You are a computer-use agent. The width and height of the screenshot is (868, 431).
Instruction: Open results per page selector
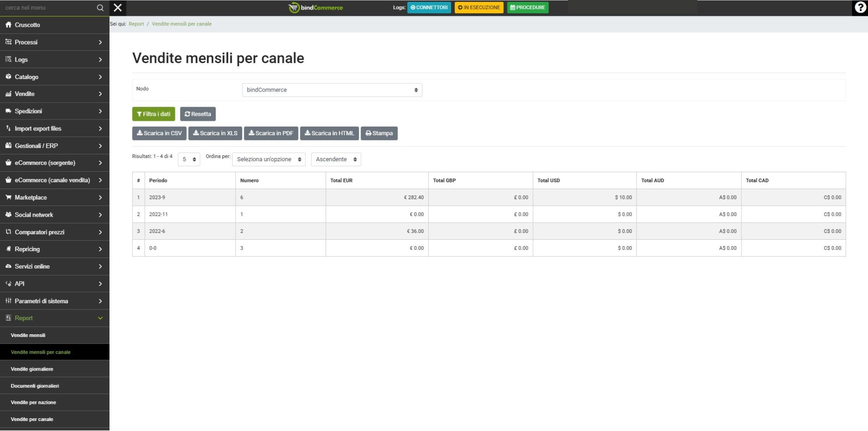coord(188,159)
